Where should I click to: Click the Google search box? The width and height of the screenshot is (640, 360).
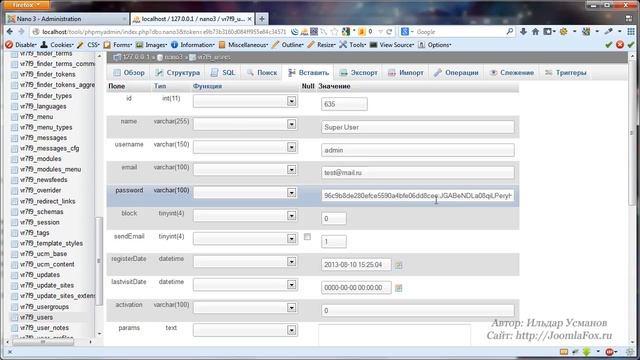coord(457,31)
